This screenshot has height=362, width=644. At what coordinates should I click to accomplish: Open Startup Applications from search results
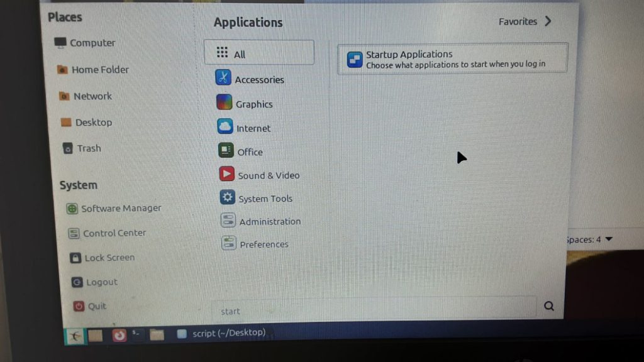click(452, 59)
